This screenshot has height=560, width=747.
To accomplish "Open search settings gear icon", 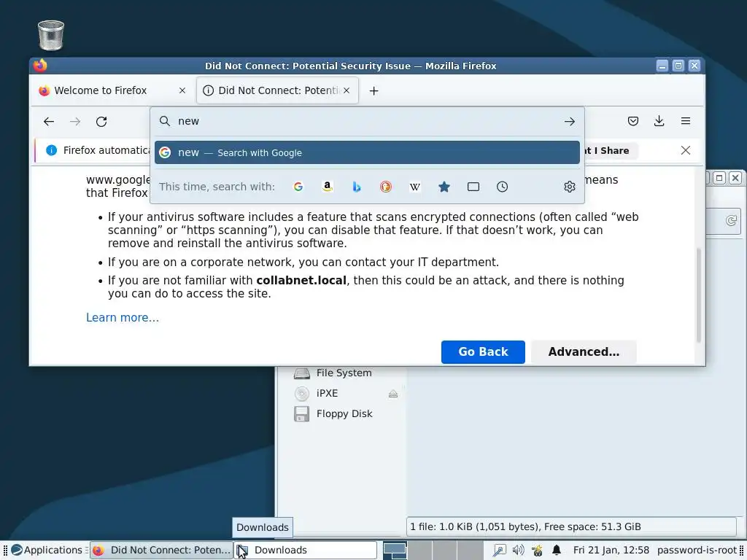I will tap(569, 187).
